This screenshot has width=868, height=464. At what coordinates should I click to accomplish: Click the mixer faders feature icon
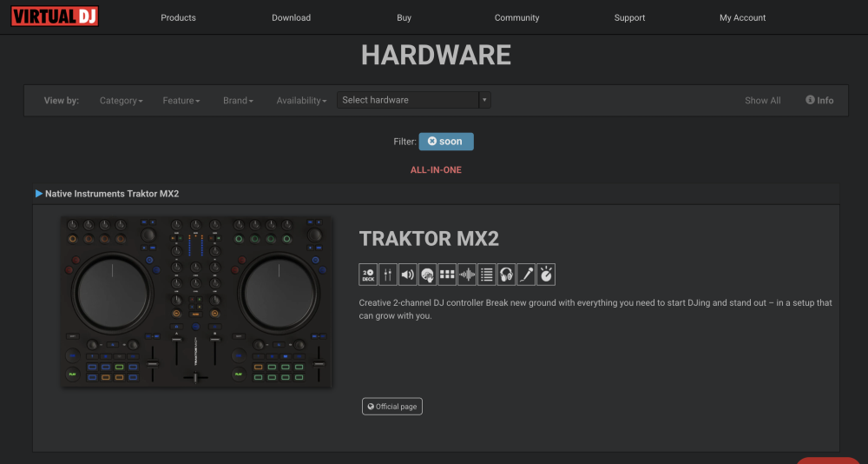coord(388,275)
